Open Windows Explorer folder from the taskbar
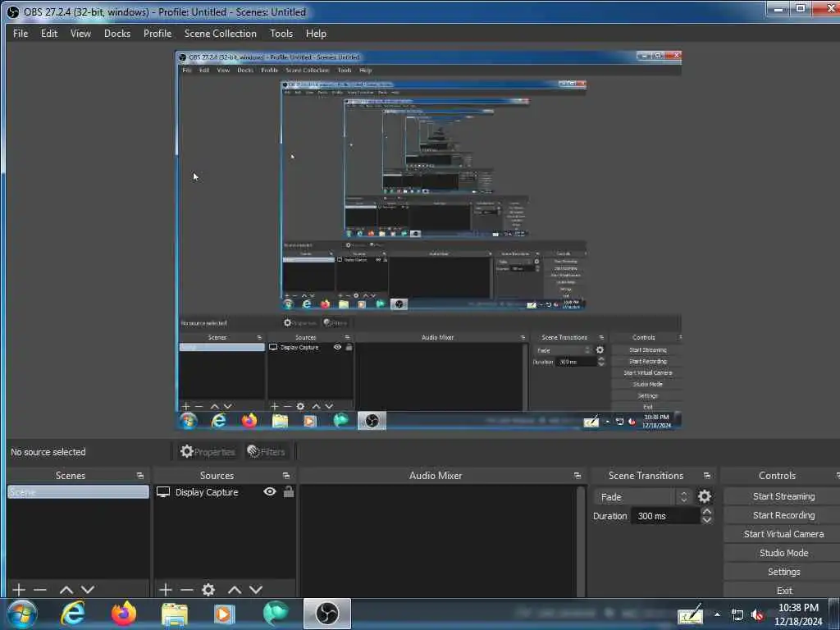 coord(175,614)
